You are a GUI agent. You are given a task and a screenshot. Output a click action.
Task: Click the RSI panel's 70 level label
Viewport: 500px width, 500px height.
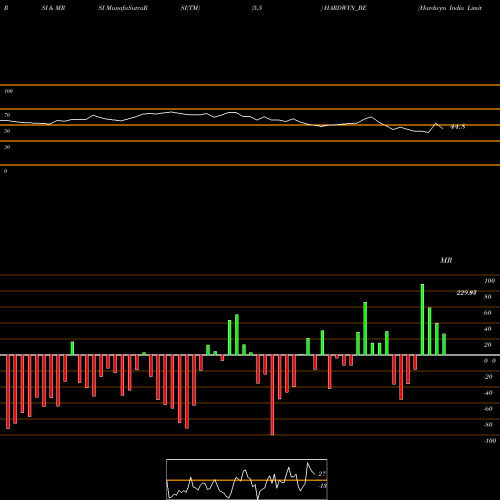click(x=7, y=115)
